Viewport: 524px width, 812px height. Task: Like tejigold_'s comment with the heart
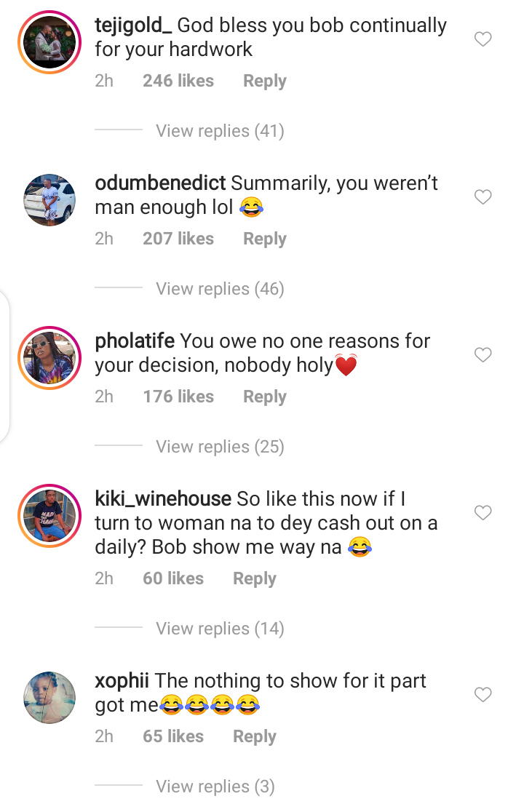point(483,39)
